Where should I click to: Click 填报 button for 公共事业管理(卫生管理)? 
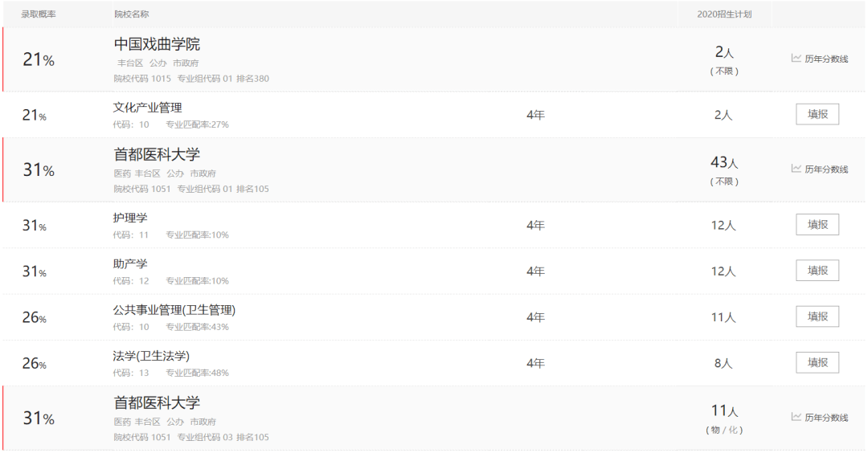817,316
